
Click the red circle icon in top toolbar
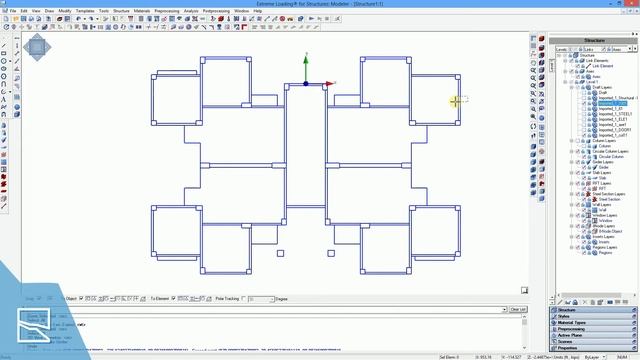pyautogui.click(x=282, y=19)
